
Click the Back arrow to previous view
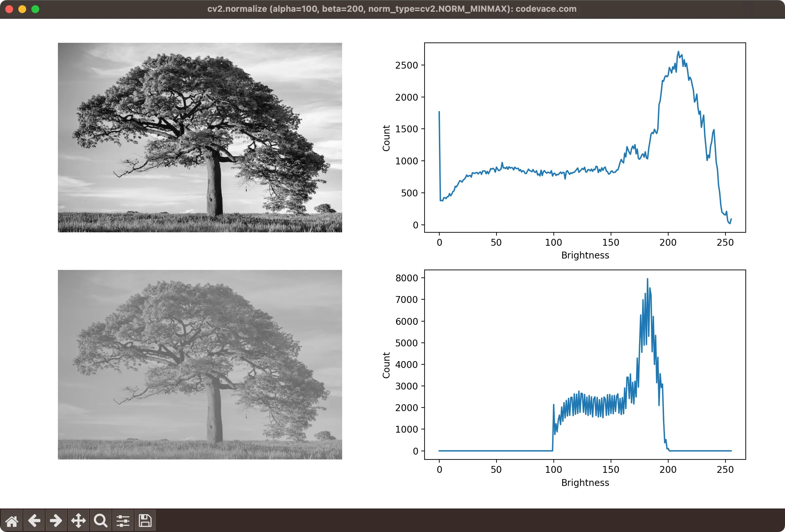pos(34,521)
